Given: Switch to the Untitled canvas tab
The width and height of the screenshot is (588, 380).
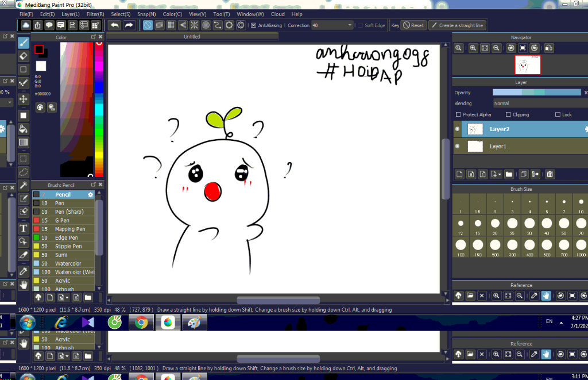Looking at the screenshot, I should click(x=192, y=36).
